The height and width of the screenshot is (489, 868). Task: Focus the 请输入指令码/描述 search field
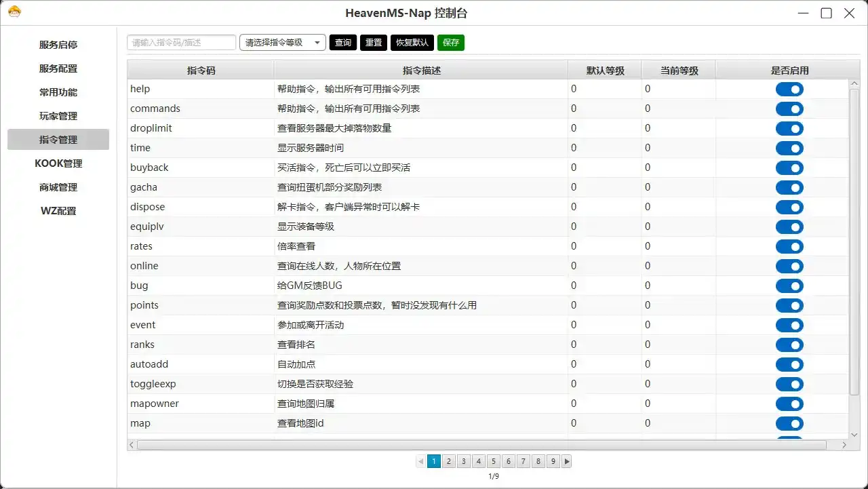pyautogui.click(x=182, y=43)
